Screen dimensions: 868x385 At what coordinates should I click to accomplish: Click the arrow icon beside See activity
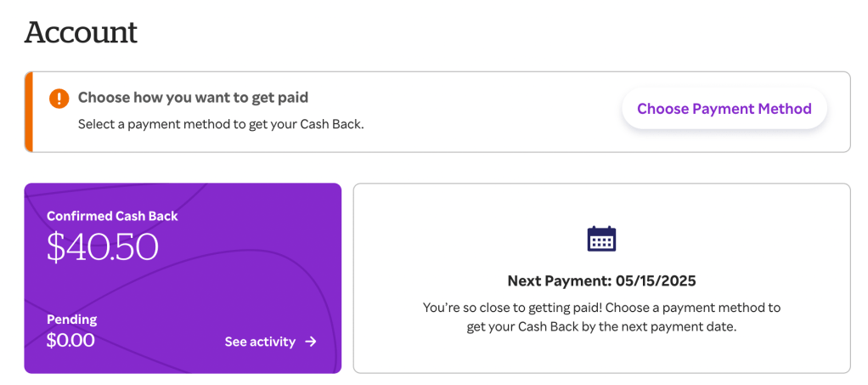311,342
